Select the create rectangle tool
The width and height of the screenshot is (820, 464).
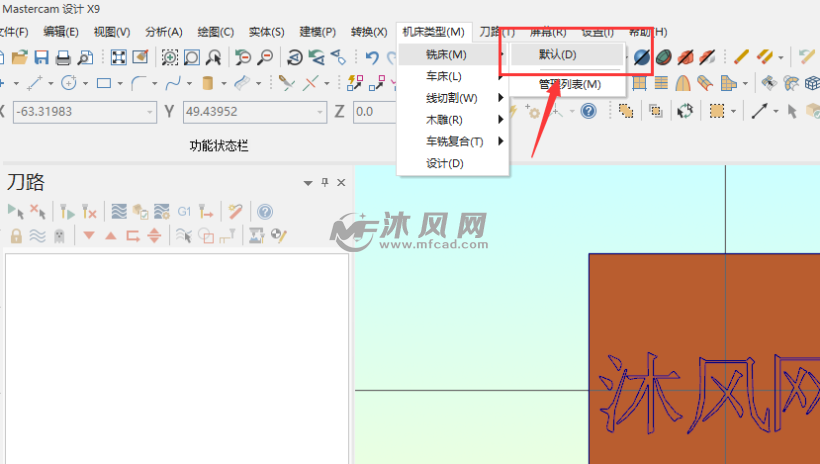click(104, 83)
